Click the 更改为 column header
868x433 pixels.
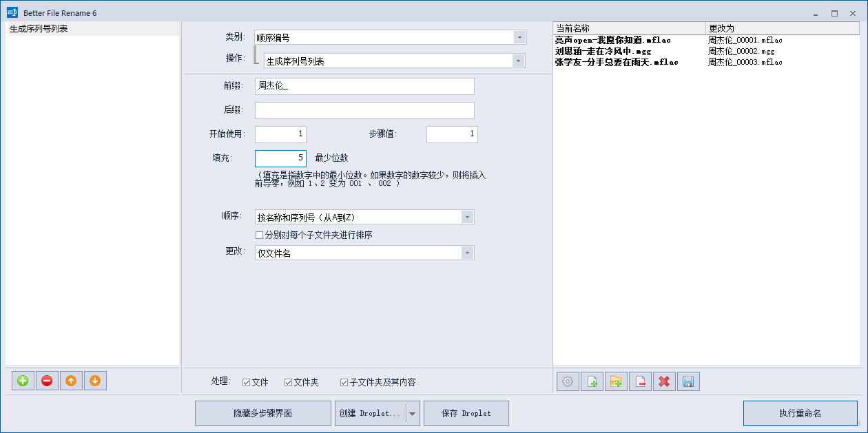[x=783, y=28]
